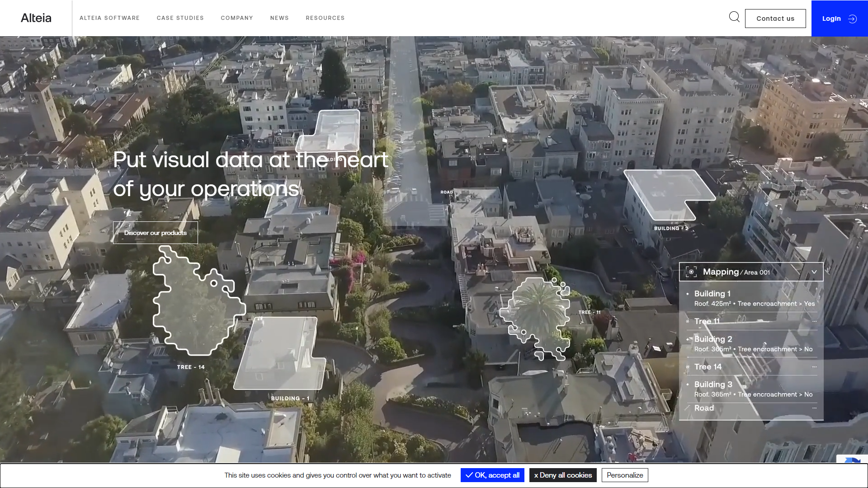
Task: Go to the News page
Action: [x=279, y=18]
